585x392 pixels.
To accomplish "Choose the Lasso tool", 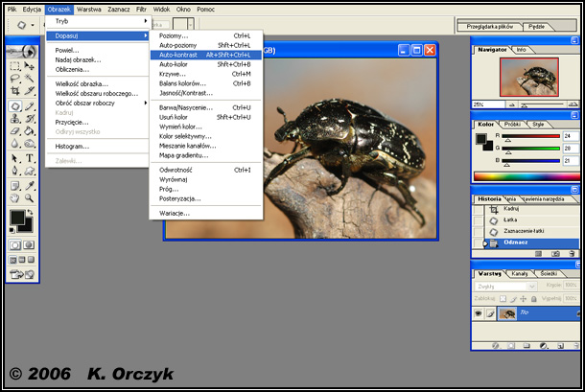I will coord(16,80).
